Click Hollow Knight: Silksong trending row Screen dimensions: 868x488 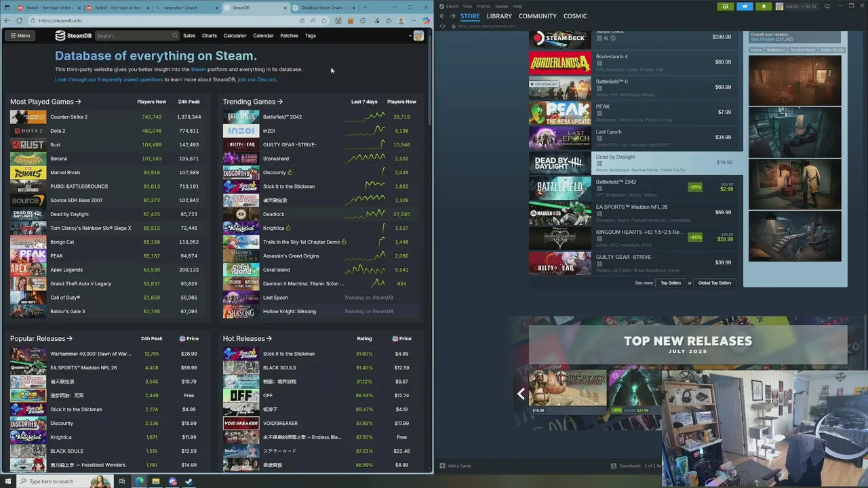pyautogui.click(x=320, y=311)
